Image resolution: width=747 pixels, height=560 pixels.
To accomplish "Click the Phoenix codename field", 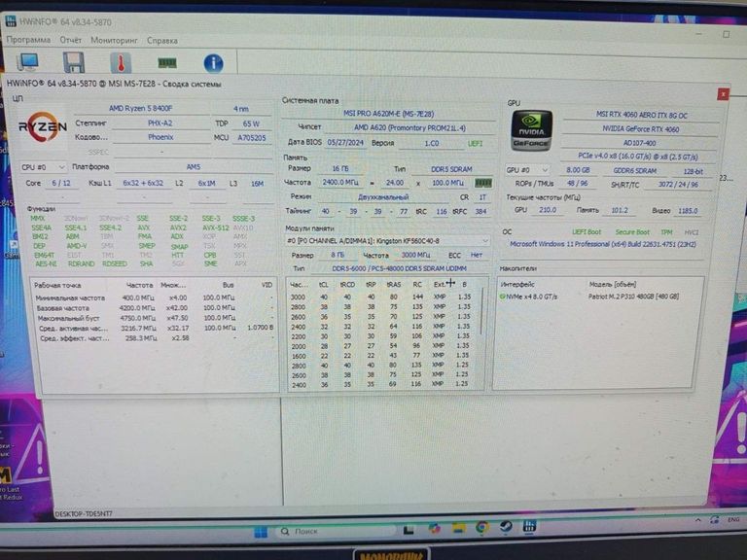I will coord(160,138).
